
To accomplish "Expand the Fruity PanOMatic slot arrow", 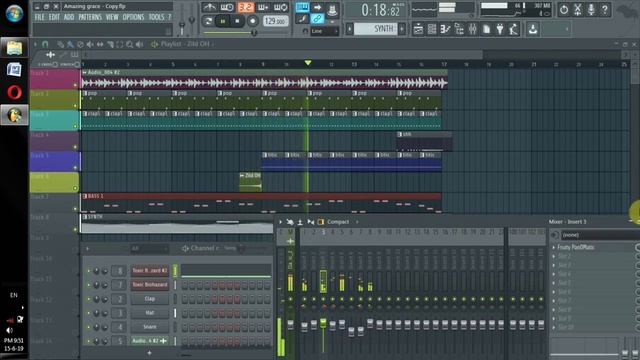I will coord(553,247).
